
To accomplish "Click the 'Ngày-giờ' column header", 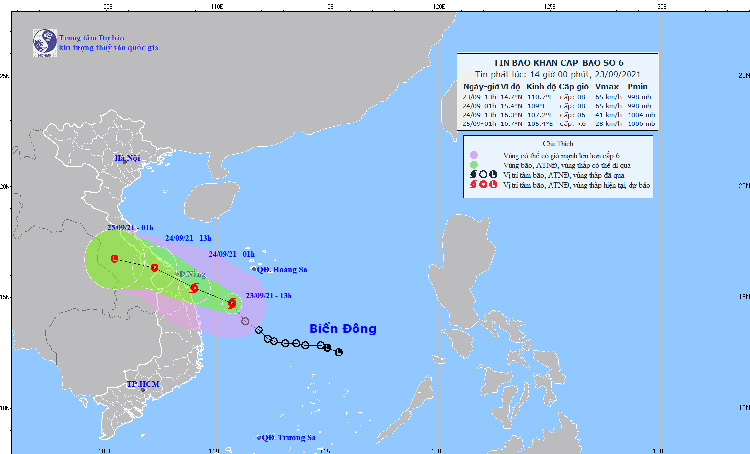I will pos(481,87).
